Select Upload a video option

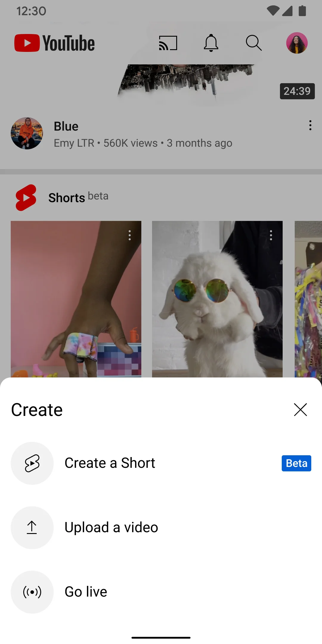pyautogui.click(x=111, y=528)
